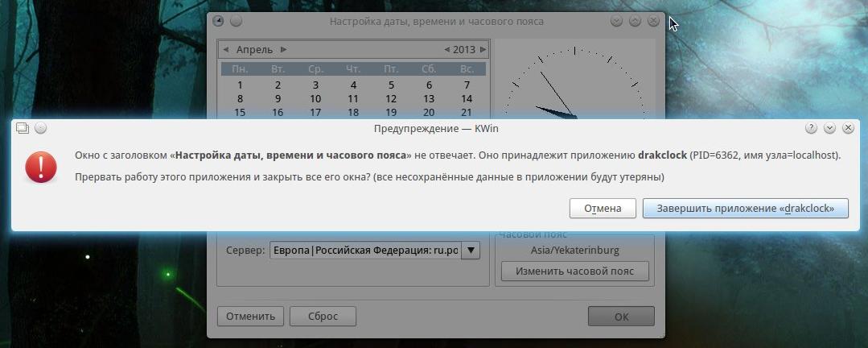Select day 10 in the calendar
This screenshot has width=868, height=348.
pos(315,98)
